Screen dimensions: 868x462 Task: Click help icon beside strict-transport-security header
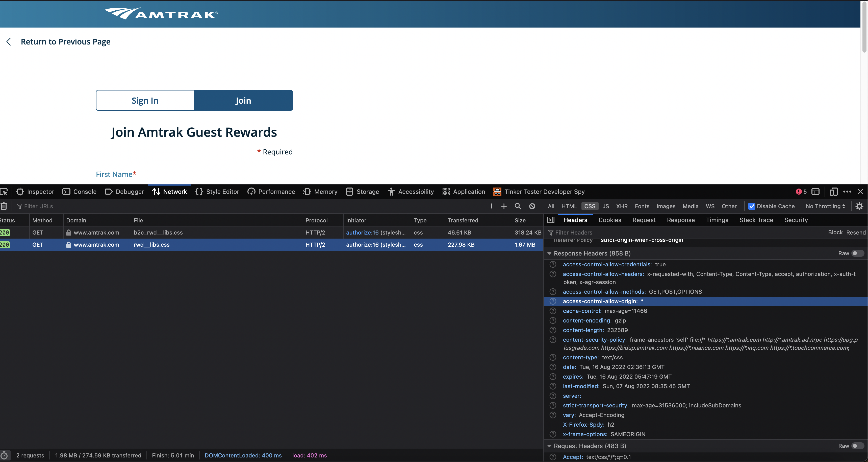click(553, 405)
